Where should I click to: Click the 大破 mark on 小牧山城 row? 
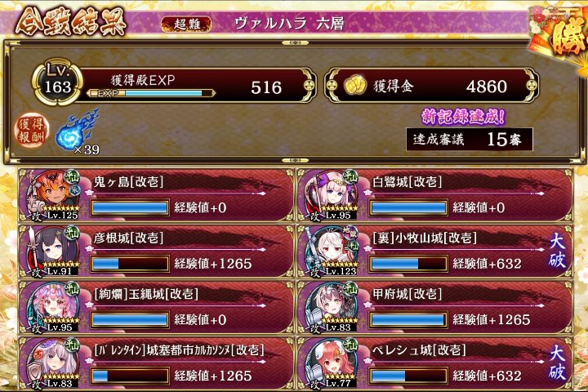[x=557, y=251]
